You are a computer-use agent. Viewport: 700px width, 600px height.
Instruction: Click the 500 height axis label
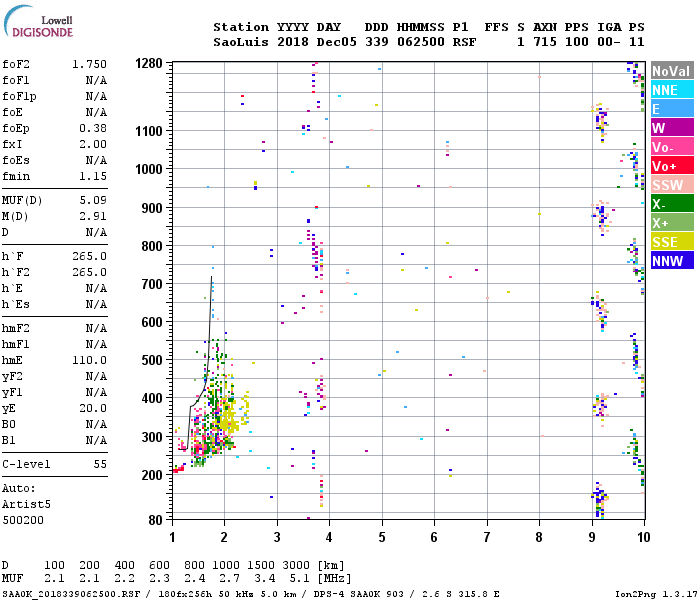(x=152, y=360)
